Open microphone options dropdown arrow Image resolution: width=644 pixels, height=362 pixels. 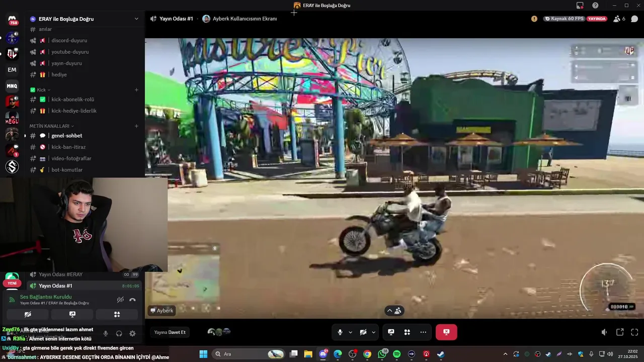pos(350,332)
